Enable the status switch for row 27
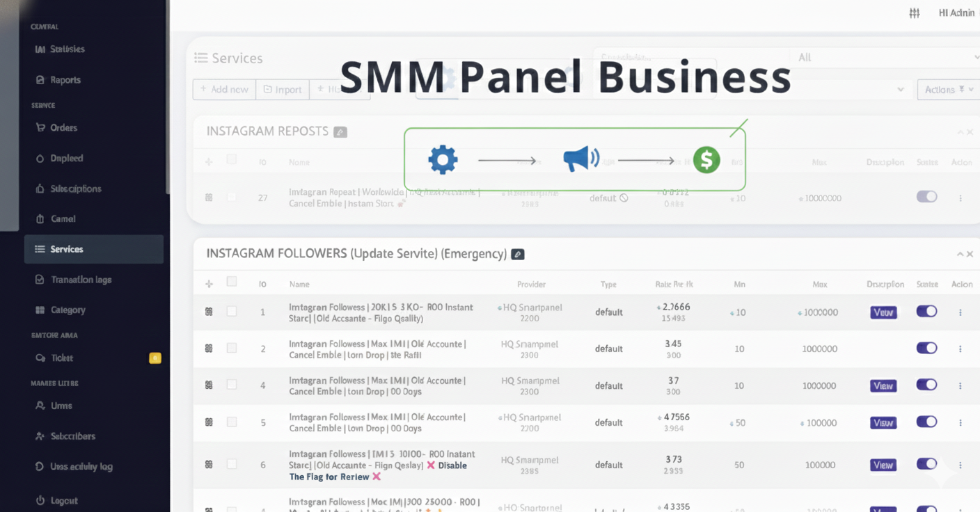The image size is (980, 512). click(x=926, y=197)
